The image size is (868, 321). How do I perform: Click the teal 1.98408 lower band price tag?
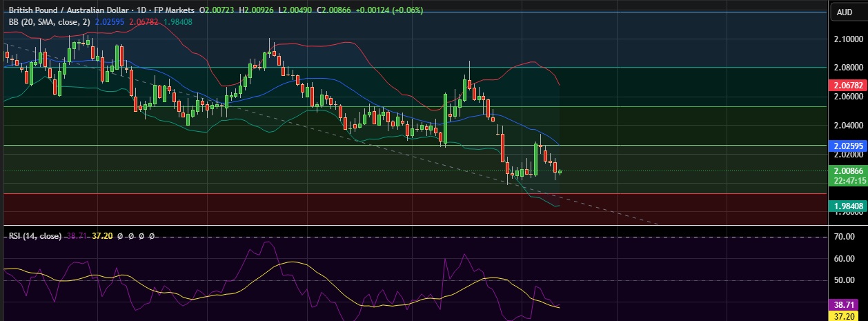849,206
